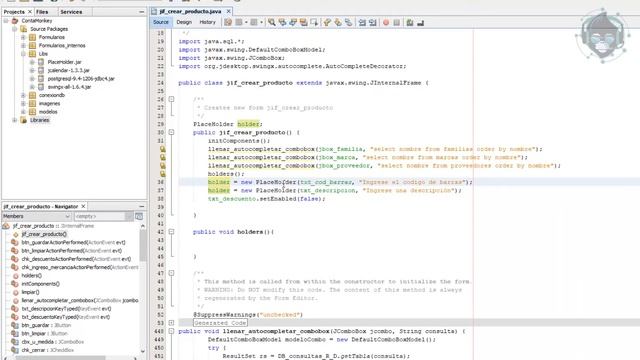Image resolution: width=640 pixels, height=360 pixels.
Task: Stop macro recording icon
Action: point(397,22)
